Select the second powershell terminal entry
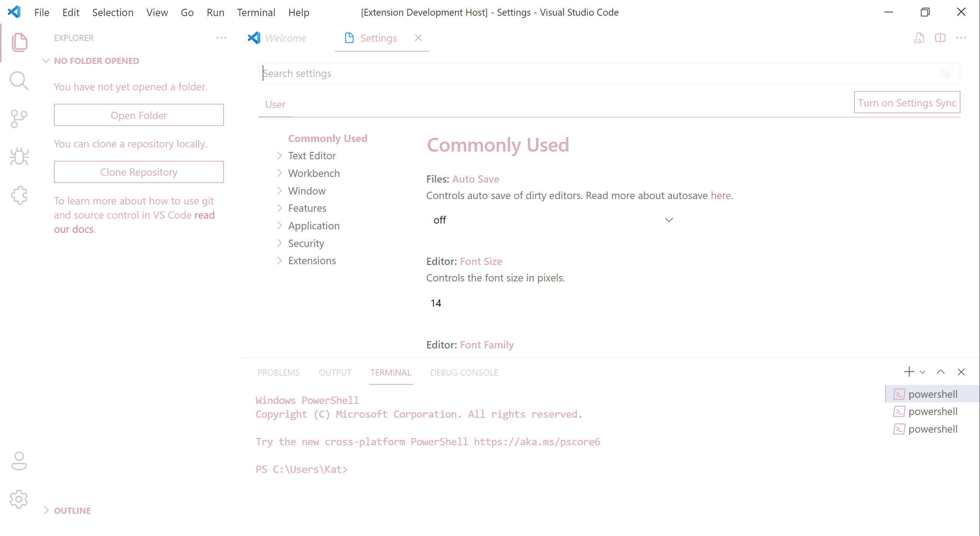 932,412
